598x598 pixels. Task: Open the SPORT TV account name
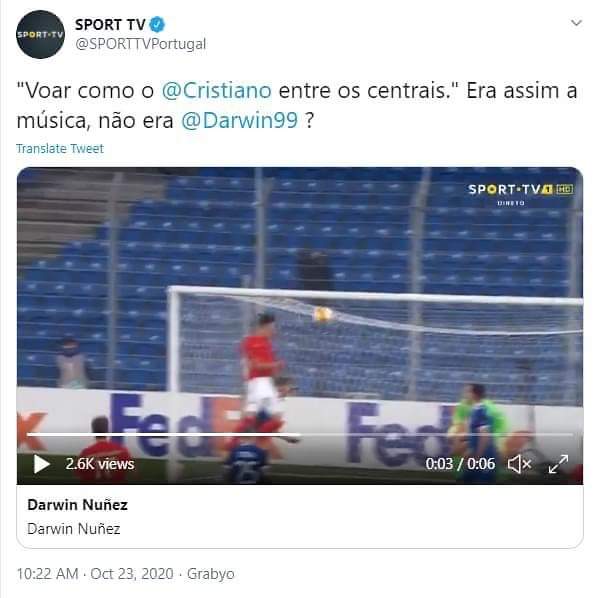(x=110, y=25)
